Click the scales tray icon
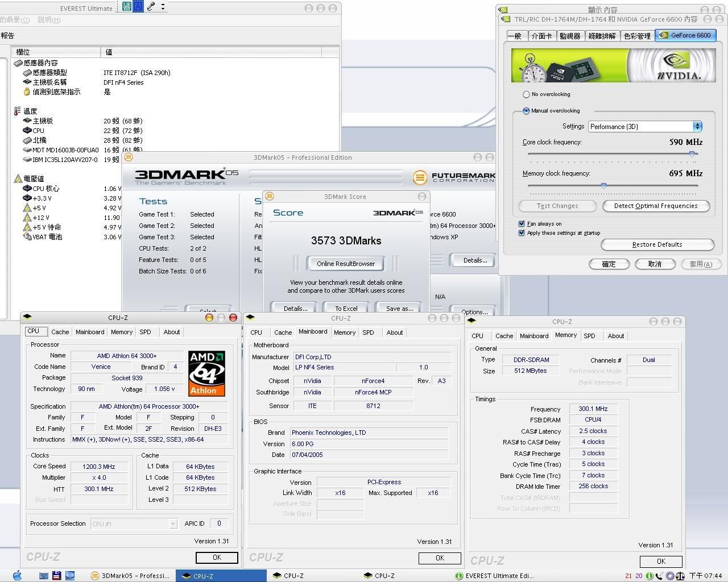728x582 pixels. [680, 576]
